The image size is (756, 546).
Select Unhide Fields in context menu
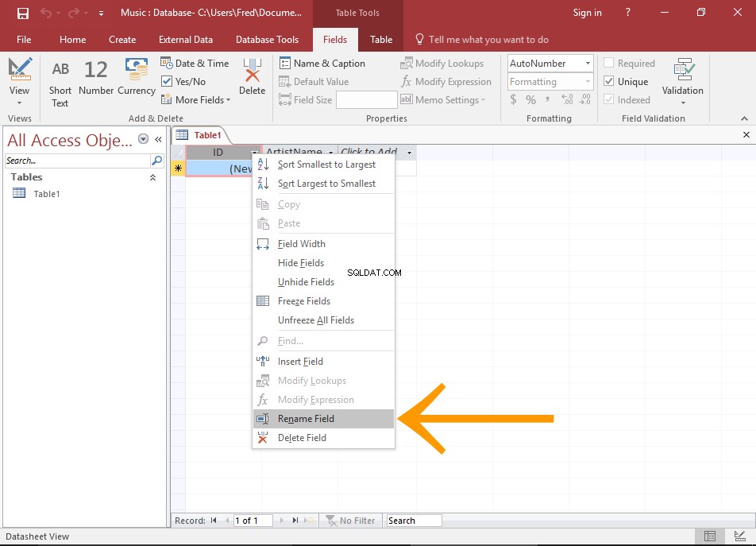pyautogui.click(x=323, y=281)
